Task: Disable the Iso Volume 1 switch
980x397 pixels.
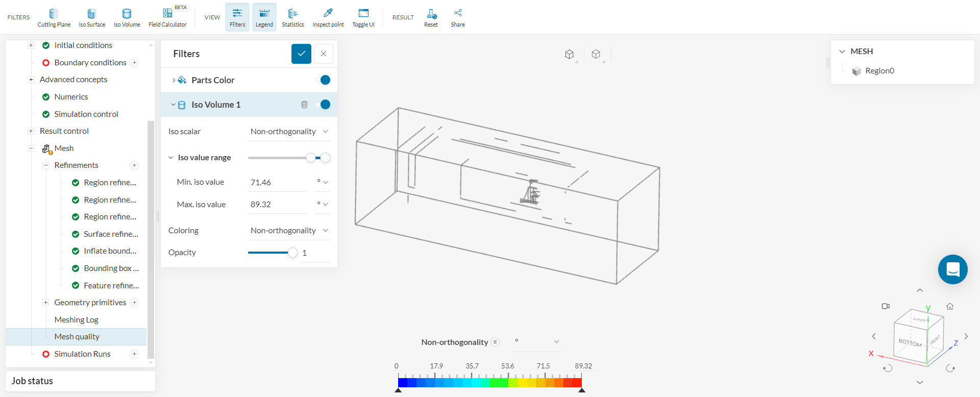Action: click(x=323, y=105)
